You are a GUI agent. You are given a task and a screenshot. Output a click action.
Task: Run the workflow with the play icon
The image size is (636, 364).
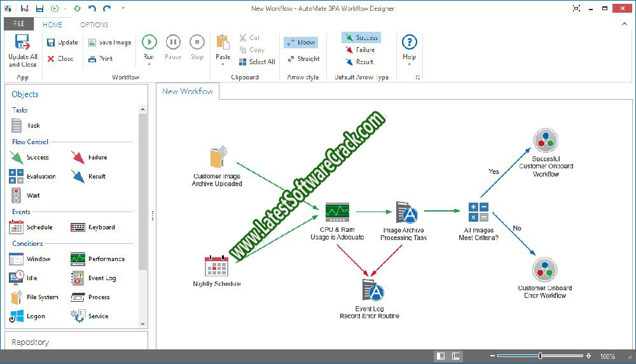click(x=149, y=42)
